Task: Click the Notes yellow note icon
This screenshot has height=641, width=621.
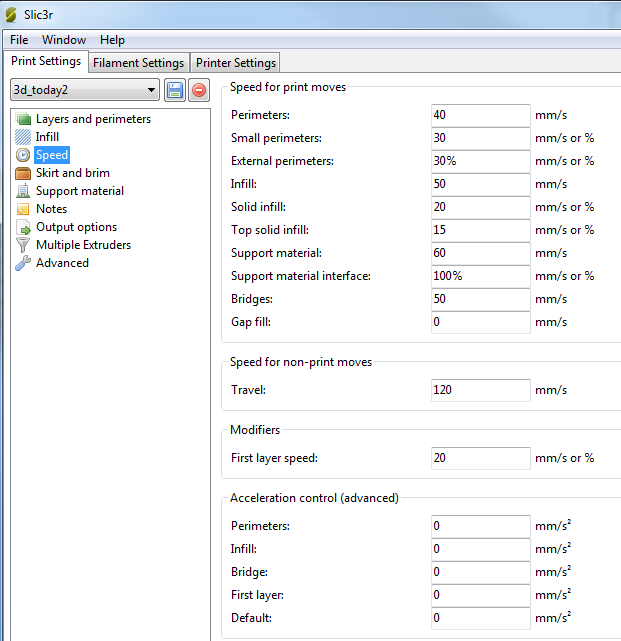Action: (23, 209)
